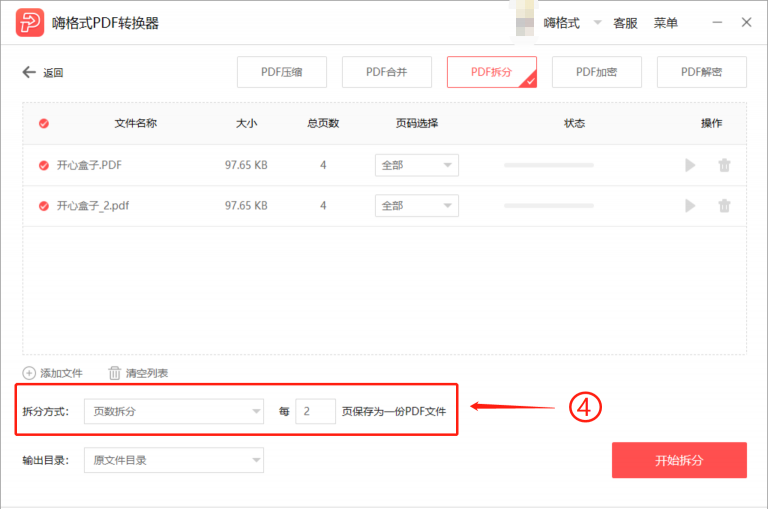The image size is (768, 509).
Task: Click the 页码选择 column header
Action: 417,123
